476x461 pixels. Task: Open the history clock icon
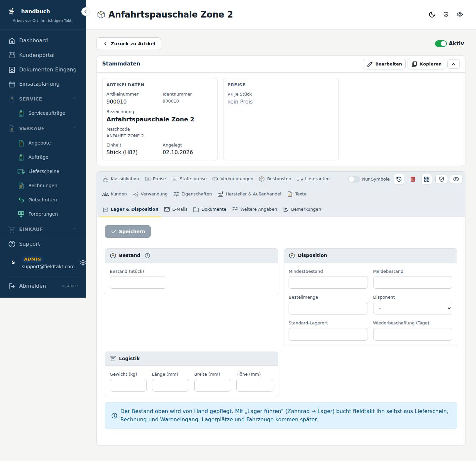pos(399,179)
